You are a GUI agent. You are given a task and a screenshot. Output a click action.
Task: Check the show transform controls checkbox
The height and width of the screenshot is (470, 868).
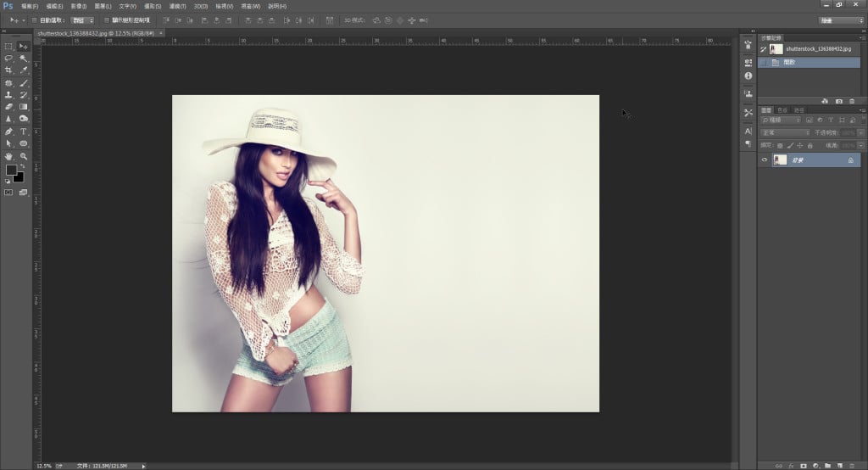coord(106,20)
